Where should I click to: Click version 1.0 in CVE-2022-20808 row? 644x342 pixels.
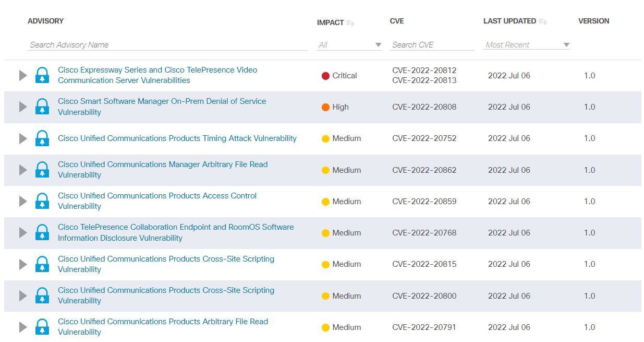(589, 107)
